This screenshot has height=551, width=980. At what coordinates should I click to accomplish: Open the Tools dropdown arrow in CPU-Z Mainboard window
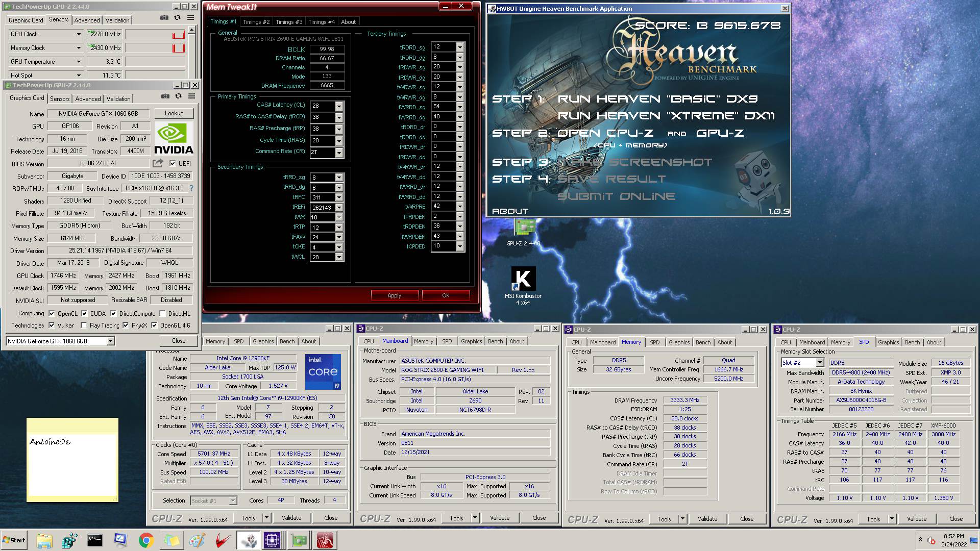coord(475,518)
